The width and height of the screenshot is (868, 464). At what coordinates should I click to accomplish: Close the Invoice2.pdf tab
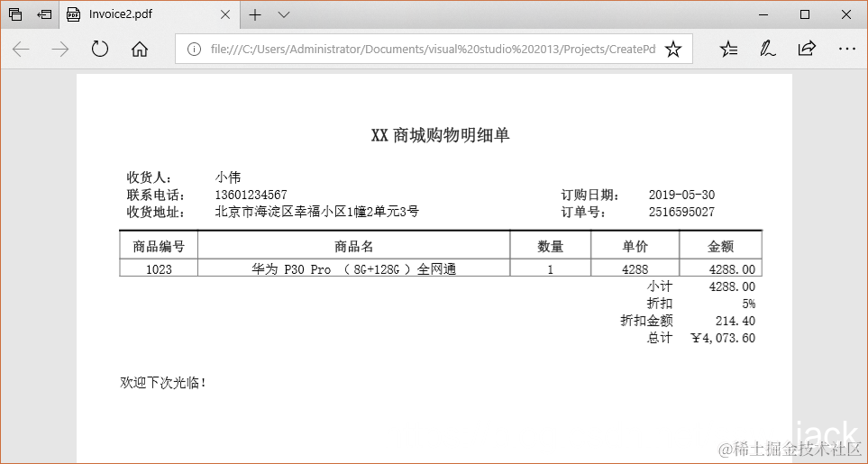225,15
